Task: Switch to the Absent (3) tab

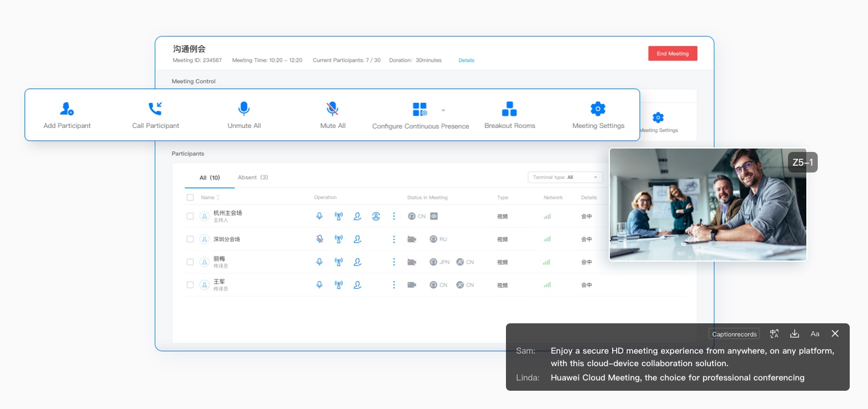Action: click(x=252, y=178)
